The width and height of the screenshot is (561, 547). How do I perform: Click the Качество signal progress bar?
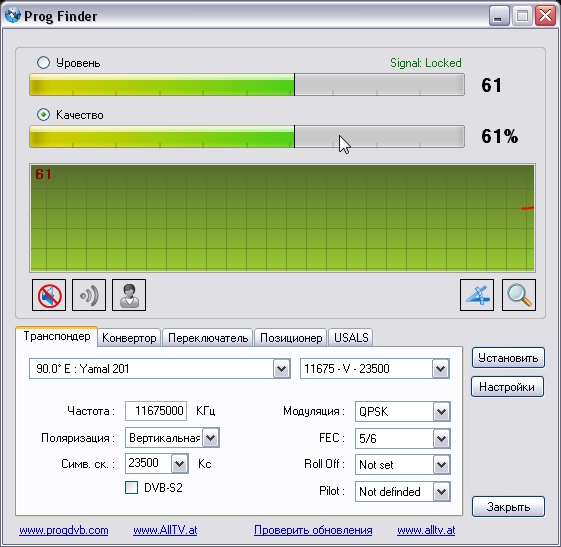pos(247,136)
